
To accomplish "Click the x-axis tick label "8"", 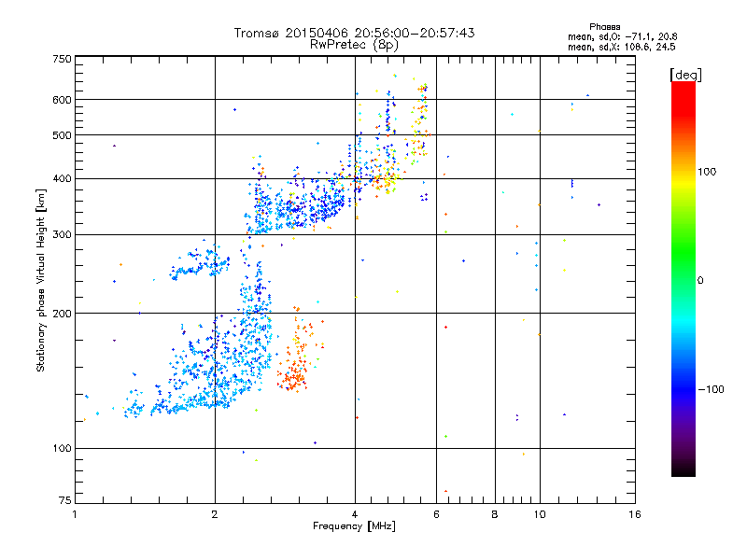I will click(x=495, y=514).
